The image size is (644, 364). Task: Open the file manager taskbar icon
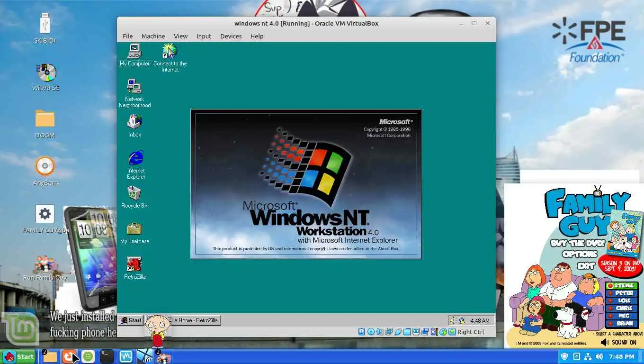pyautogui.click(x=50, y=356)
